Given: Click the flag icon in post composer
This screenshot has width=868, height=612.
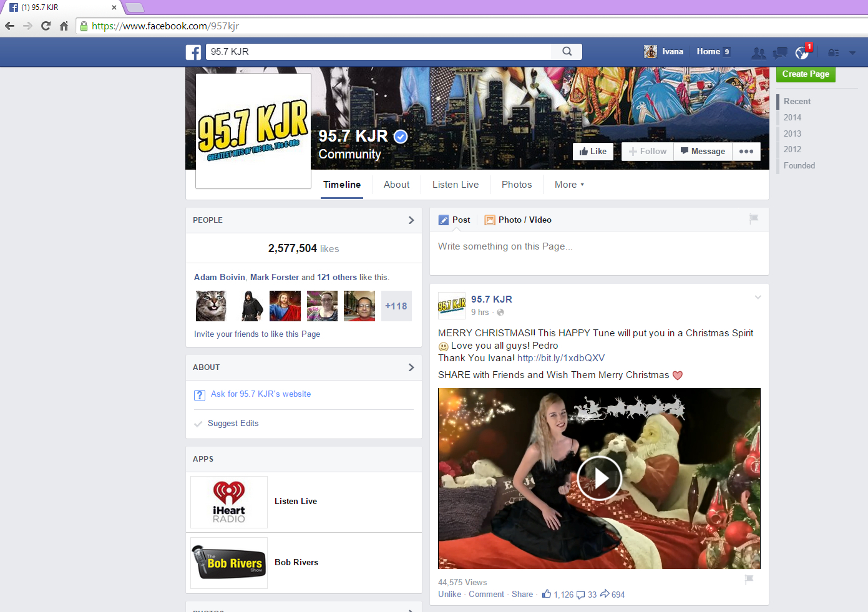Looking at the screenshot, I should 754,219.
